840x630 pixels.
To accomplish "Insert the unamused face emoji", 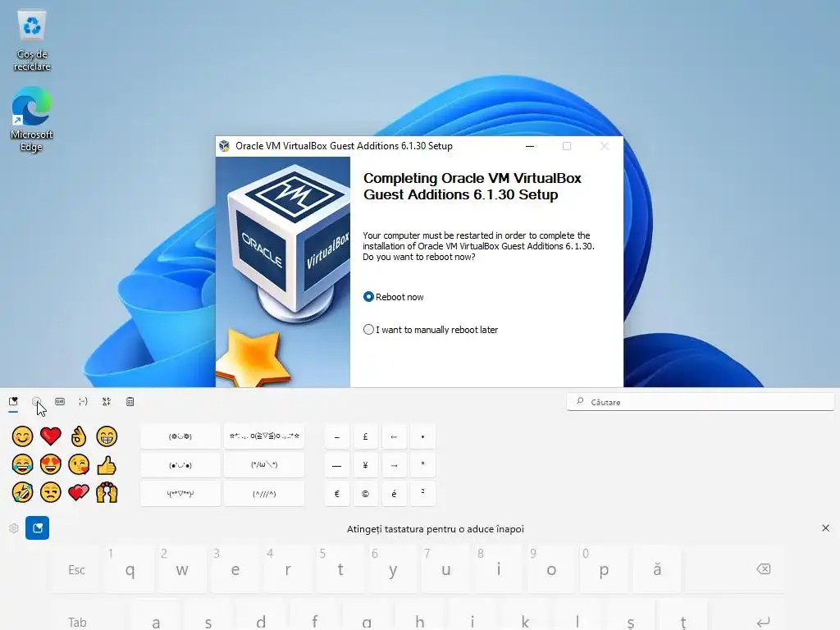I will click(x=50, y=492).
